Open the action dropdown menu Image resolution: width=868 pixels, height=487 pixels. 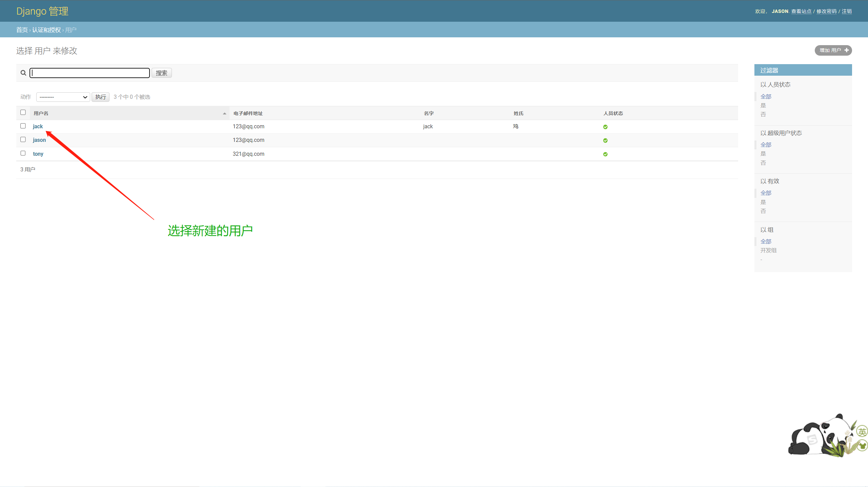[x=63, y=97]
